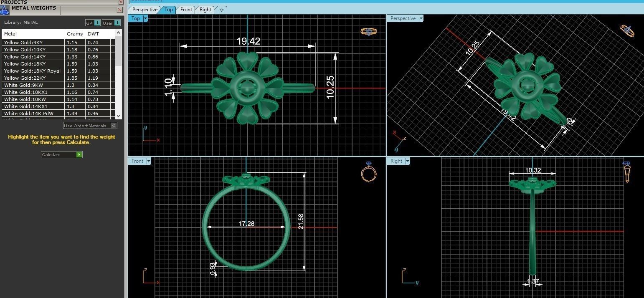Click the 1.37 dimension in Right view
Viewport: 644px width, 298px height.
(533, 282)
